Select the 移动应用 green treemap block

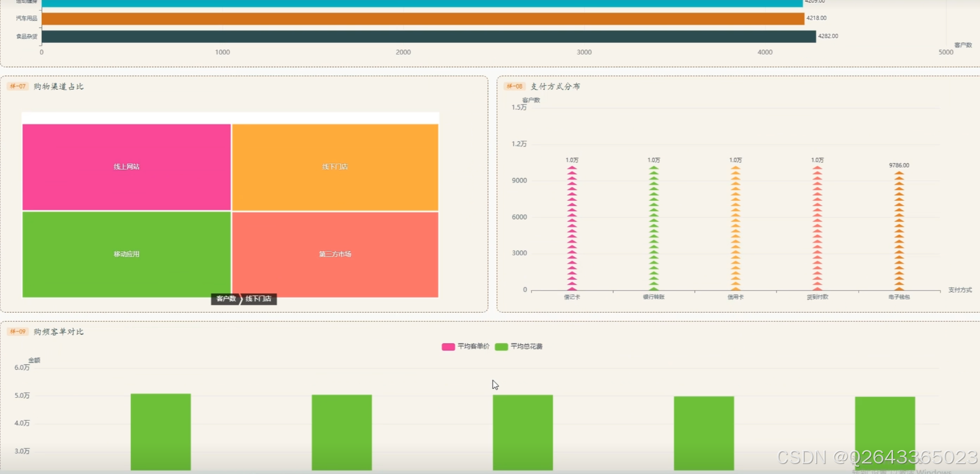coord(126,254)
